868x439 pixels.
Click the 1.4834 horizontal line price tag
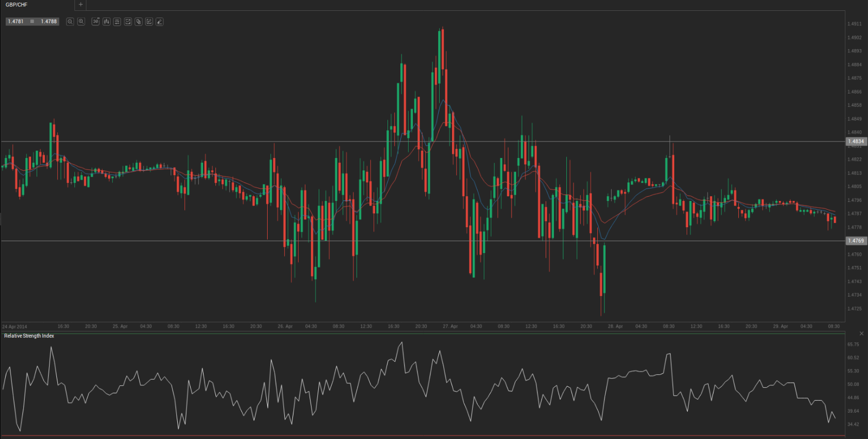point(856,142)
